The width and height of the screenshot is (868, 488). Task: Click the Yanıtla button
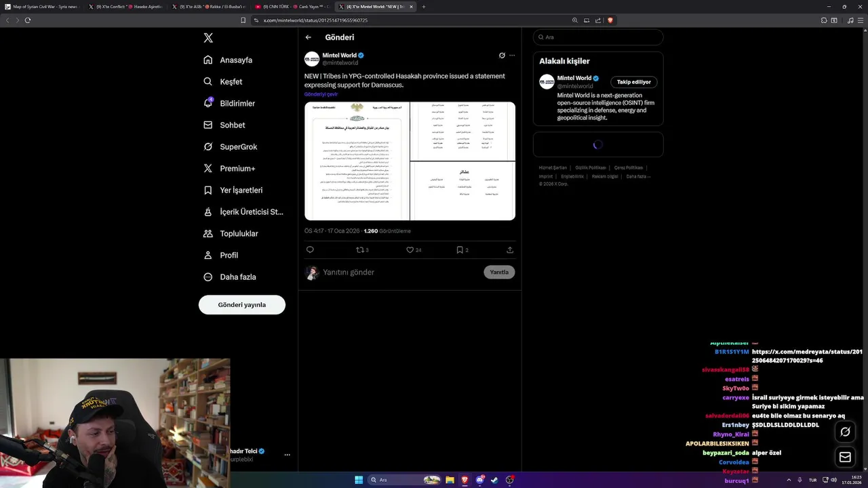499,272
